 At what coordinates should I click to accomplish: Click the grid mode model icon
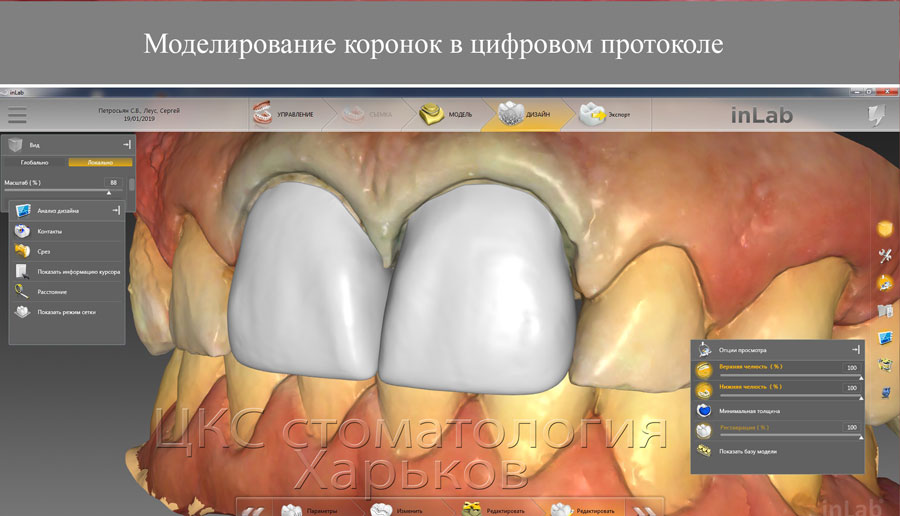pyautogui.click(x=22, y=312)
